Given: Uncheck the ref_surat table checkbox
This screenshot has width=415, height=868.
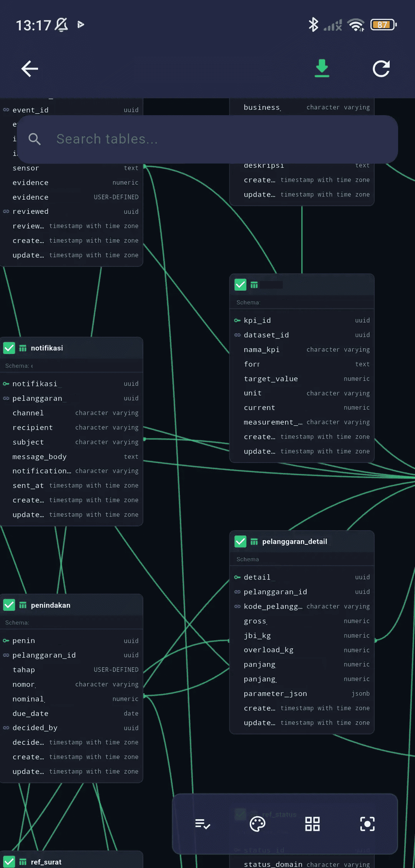Looking at the screenshot, I should click(x=9, y=862).
